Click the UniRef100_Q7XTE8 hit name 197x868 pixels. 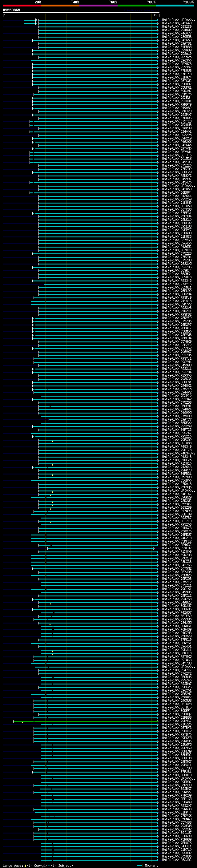177,121
